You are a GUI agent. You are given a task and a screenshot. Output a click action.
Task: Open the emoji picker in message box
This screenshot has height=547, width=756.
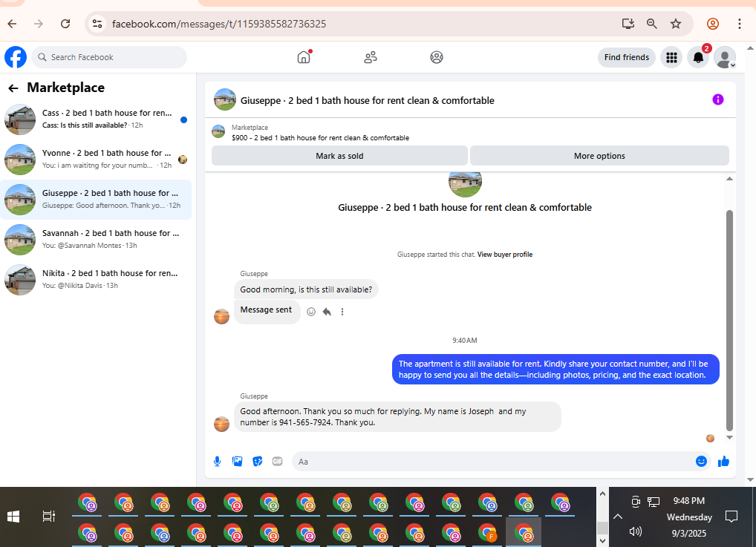pyautogui.click(x=701, y=461)
